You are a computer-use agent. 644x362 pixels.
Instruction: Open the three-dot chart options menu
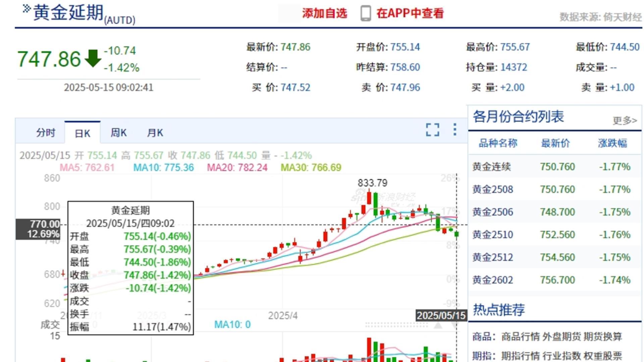click(x=454, y=129)
